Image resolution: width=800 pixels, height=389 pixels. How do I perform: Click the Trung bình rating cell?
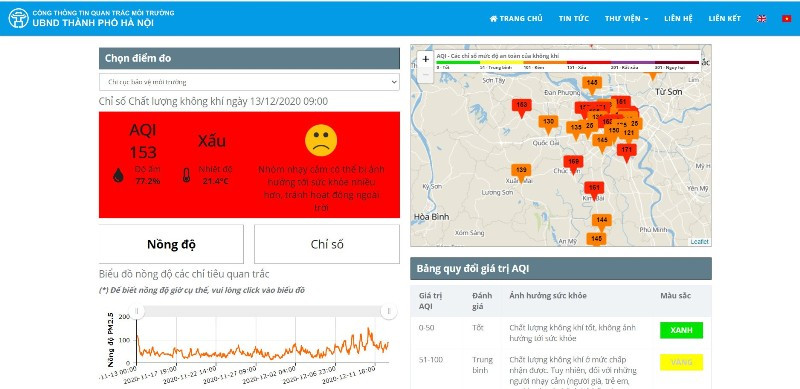tap(482, 364)
